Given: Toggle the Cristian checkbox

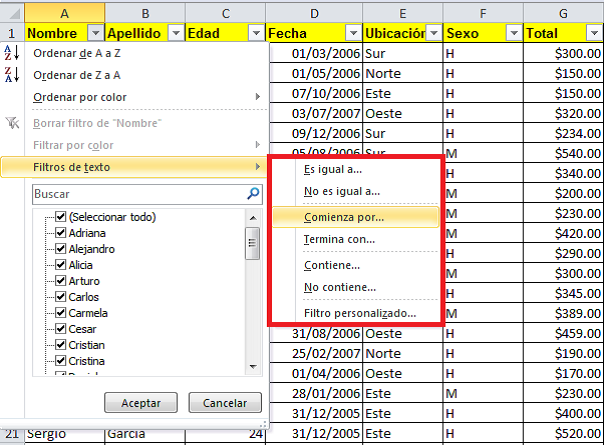Looking at the screenshot, I should (x=61, y=345).
